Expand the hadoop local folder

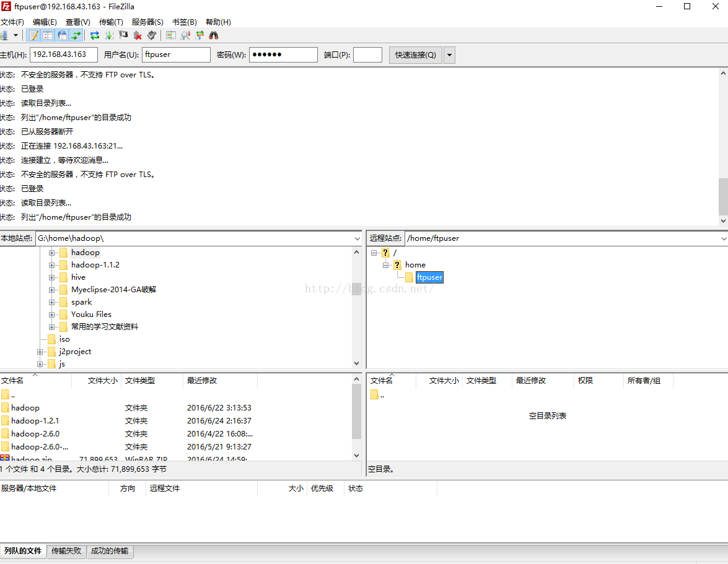51,253
